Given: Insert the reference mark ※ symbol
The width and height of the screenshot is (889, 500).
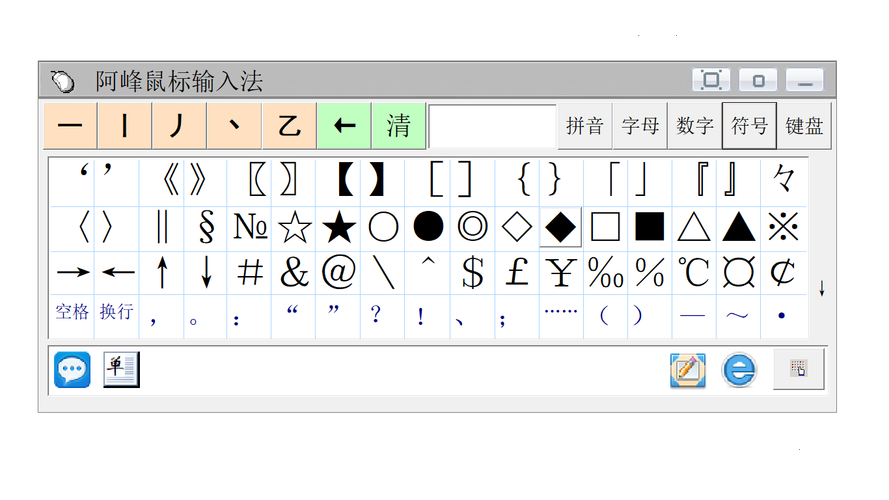Looking at the screenshot, I should pyautogui.click(x=783, y=227).
